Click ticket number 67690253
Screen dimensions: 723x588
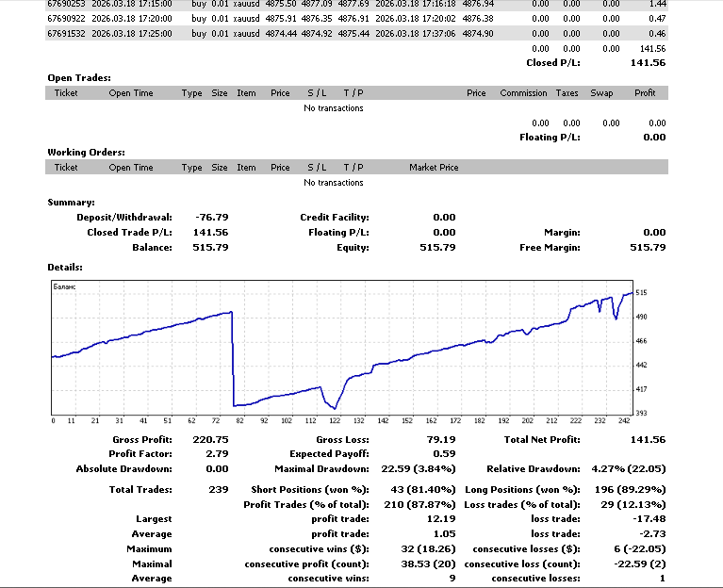click(x=66, y=4)
